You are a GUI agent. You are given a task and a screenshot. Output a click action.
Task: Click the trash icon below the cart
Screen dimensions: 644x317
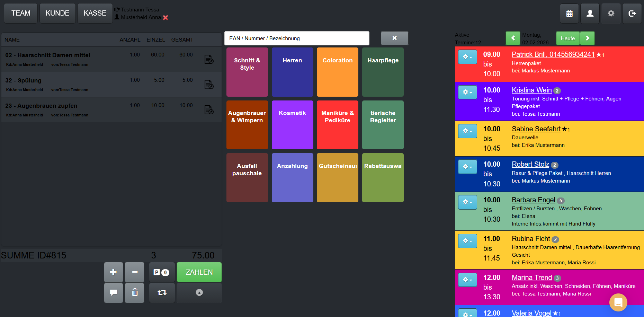pos(135,293)
